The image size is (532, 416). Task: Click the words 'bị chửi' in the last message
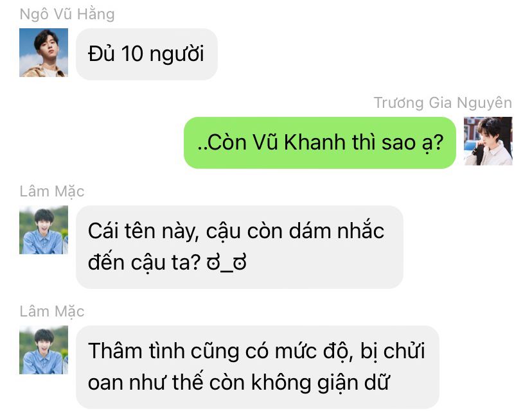393,351
